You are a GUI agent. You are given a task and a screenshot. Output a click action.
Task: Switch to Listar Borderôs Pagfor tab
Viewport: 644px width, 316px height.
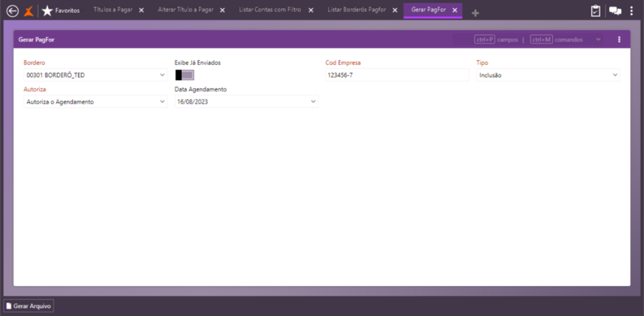coord(356,10)
